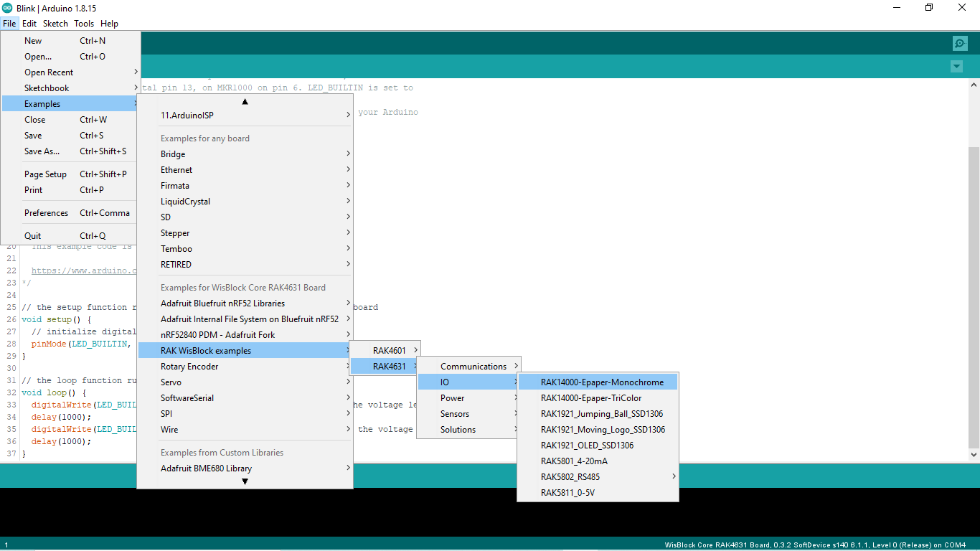Expand the Firmata examples submenu
Screen dimensions: 980x551
pos(245,186)
